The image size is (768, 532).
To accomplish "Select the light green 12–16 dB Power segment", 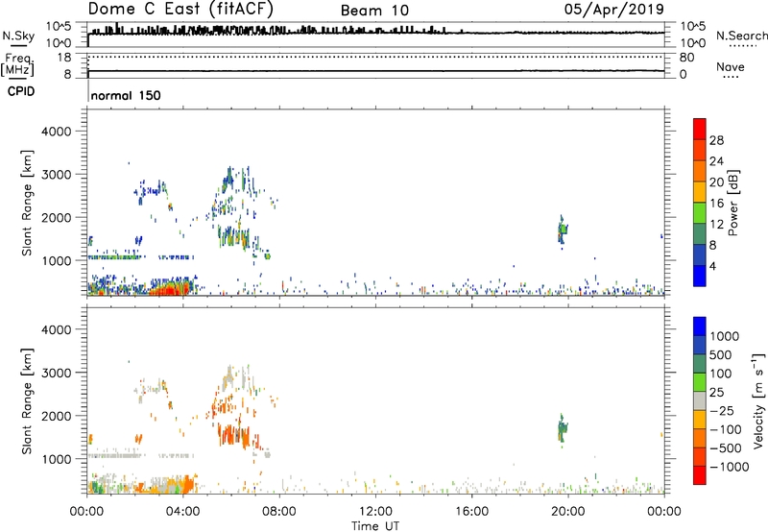I will (x=700, y=212).
